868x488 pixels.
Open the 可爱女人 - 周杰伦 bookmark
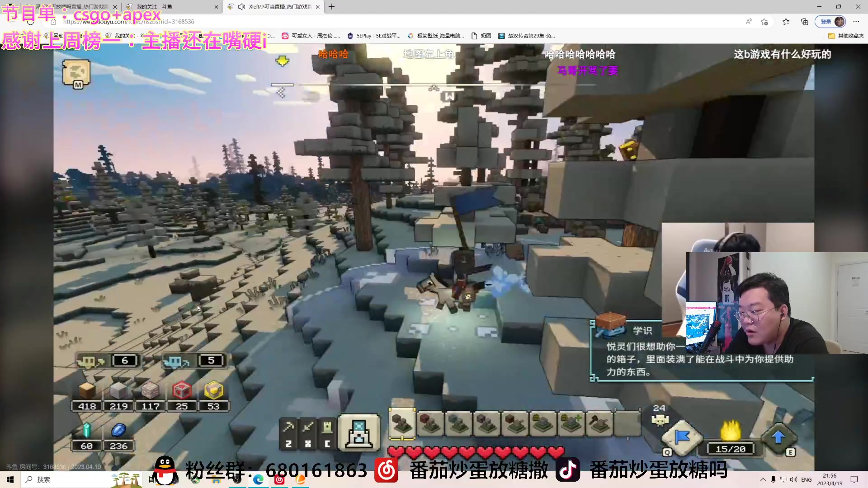click(311, 36)
